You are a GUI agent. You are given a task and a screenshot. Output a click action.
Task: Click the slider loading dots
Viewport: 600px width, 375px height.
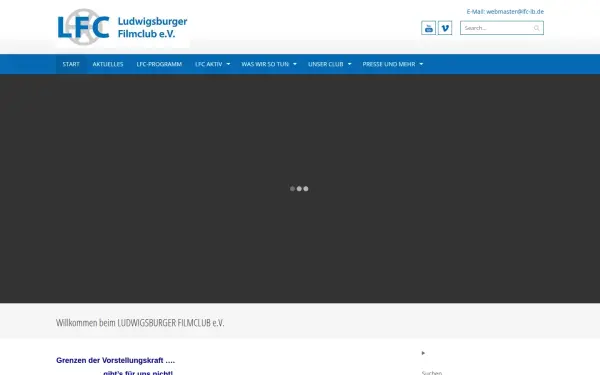[x=299, y=189]
